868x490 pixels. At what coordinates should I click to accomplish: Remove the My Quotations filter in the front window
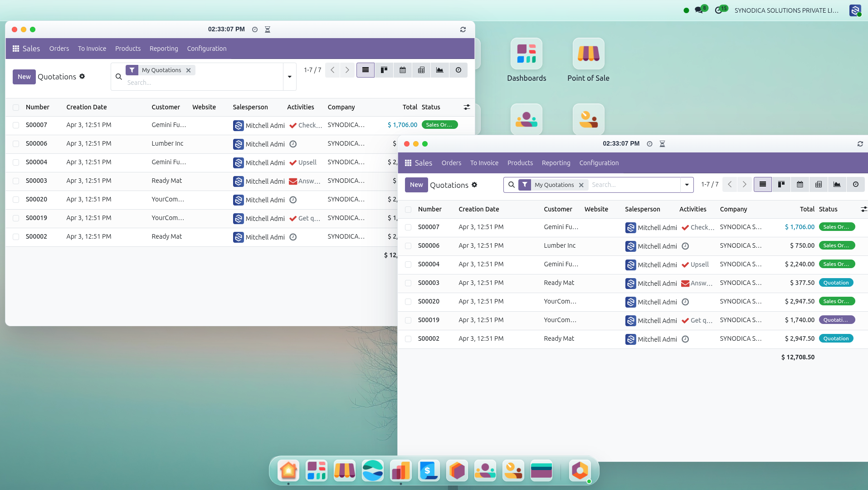tap(581, 185)
